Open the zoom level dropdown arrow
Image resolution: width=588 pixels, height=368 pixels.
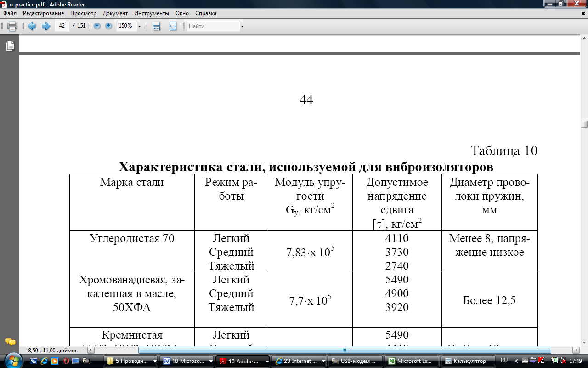[x=139, y=26]
